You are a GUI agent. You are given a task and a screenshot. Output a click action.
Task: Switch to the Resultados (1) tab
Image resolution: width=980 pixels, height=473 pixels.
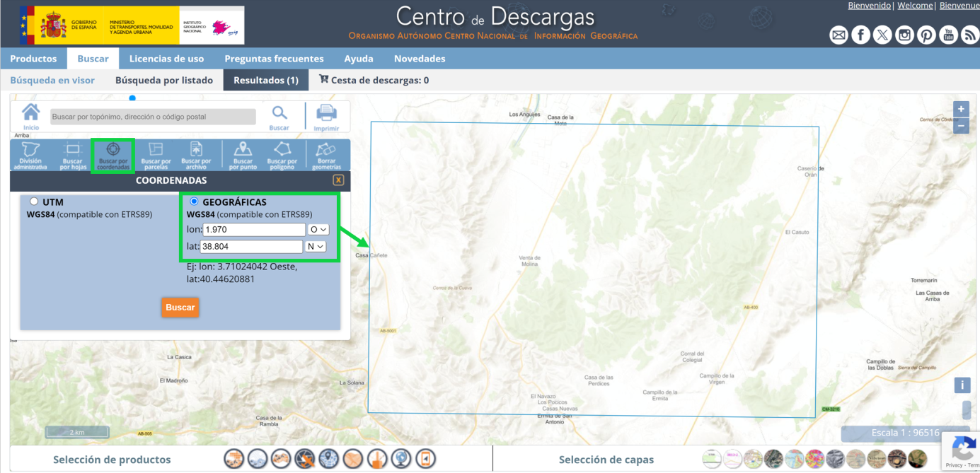click(265, 80)
